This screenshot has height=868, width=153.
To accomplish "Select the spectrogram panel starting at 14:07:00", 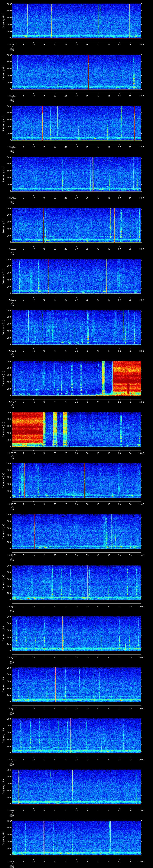I will coord(76,327).
